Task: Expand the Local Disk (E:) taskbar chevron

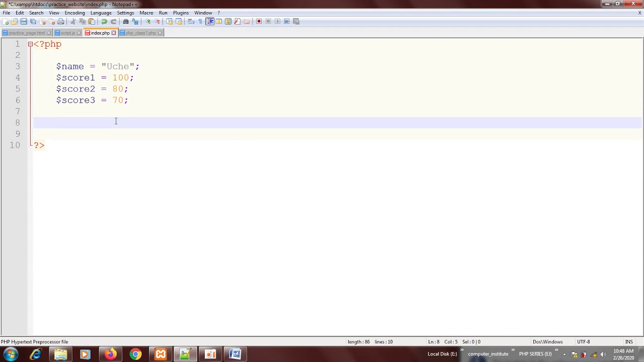Action: [462, 350]
